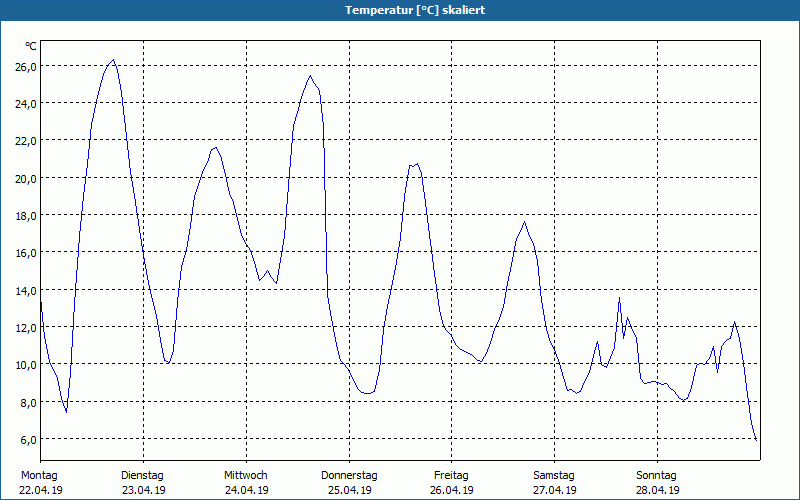
Task: Click the chart title 'Temperatur [°C] skaliert'
Action: [x=400, y=10]
